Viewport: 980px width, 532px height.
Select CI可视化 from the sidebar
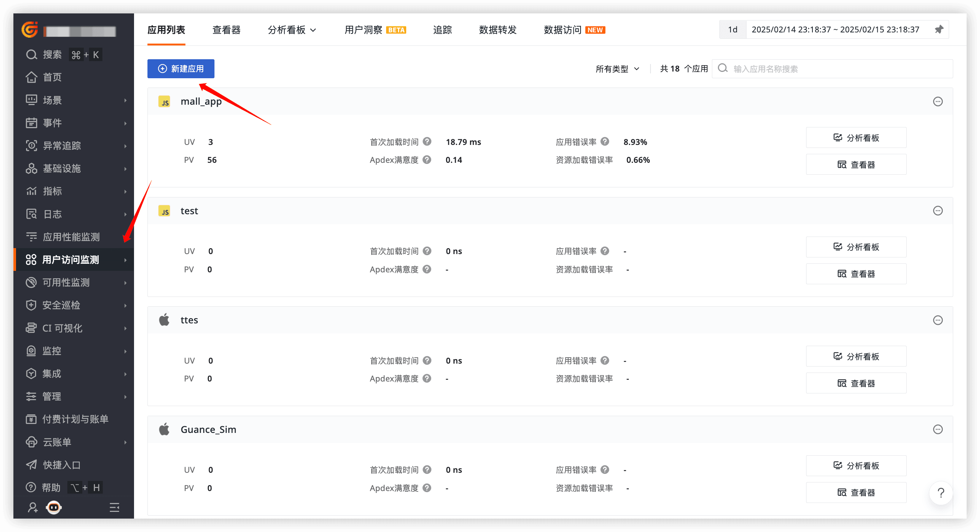(62, 327)
